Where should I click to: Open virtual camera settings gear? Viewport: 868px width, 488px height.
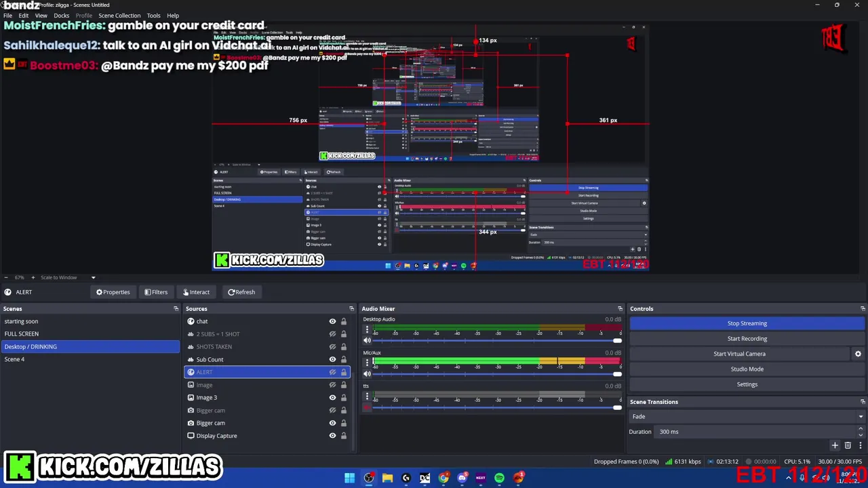click(858, 354)
